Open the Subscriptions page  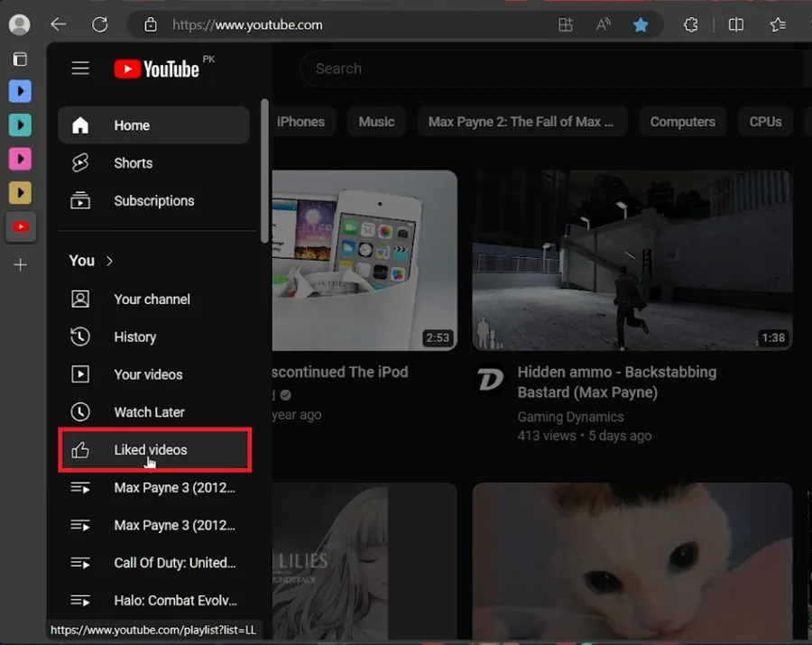point(153,201)
